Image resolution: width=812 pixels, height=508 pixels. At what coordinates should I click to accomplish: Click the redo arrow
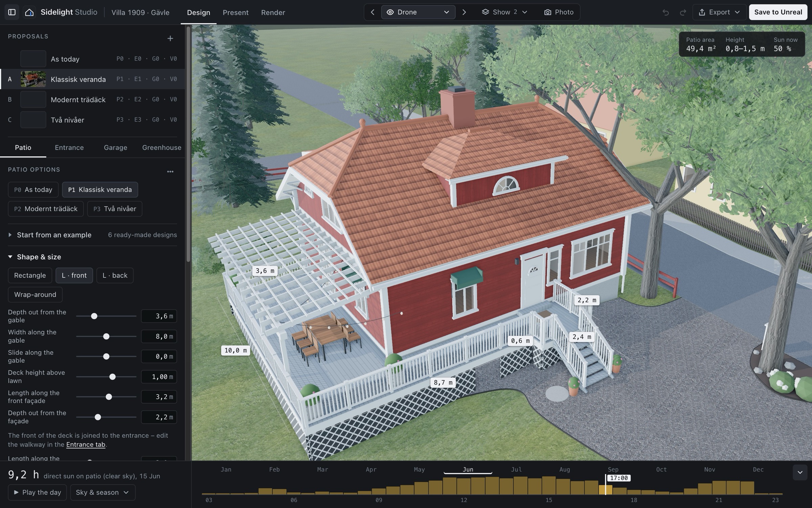(683, 12)
